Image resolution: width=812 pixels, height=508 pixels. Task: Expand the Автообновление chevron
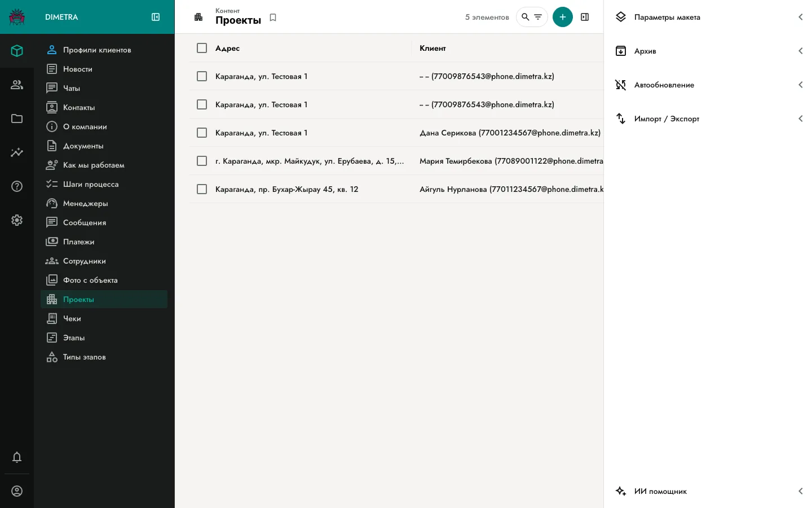(x=800, y=85)
